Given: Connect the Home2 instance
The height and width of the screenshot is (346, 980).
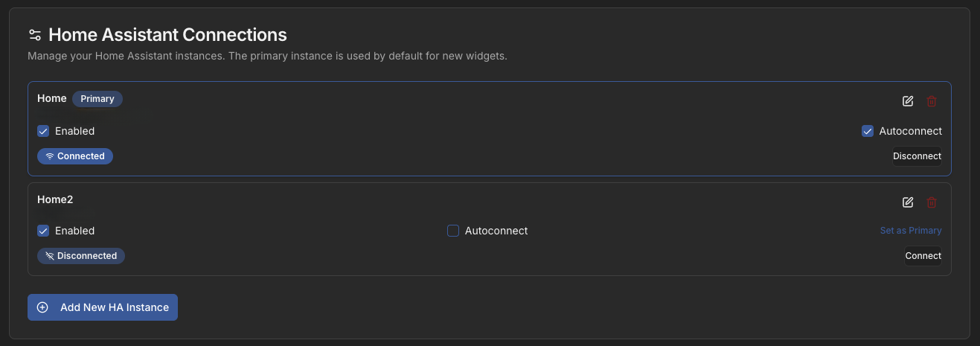Looking at the screenshot, I should [923, 256].
